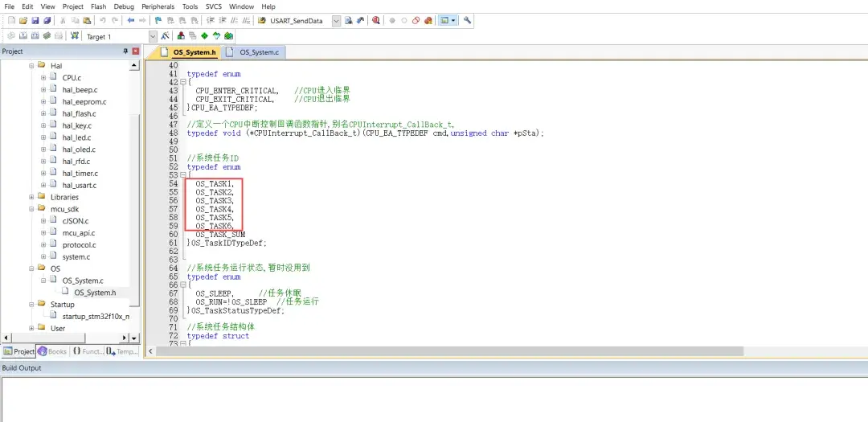Open Manage Run-Time Environment green diamond
The width and height of the screenshot is (868, 422).
coord(204,36)
